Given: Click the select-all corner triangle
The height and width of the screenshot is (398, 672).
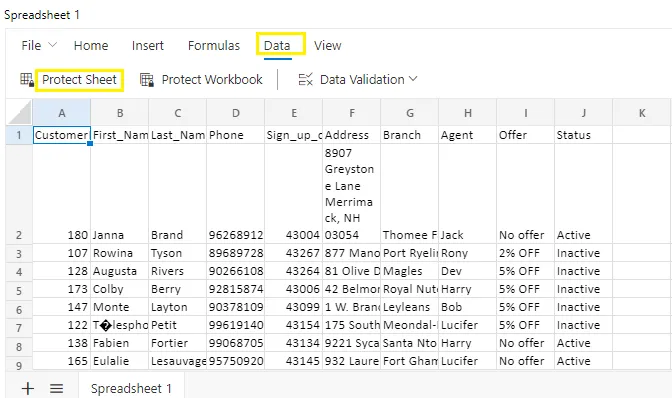Looking at the screenshot, I should coord(20,113).
